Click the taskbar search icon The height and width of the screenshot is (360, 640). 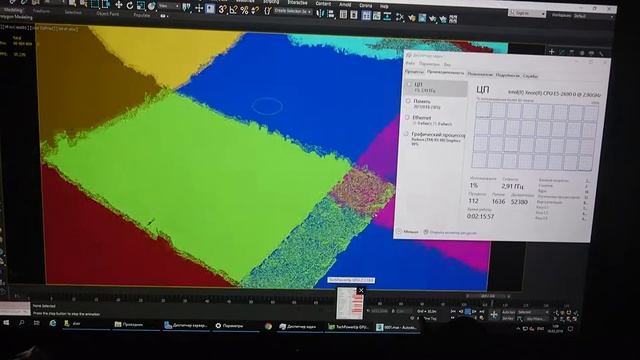pos(21,323)
